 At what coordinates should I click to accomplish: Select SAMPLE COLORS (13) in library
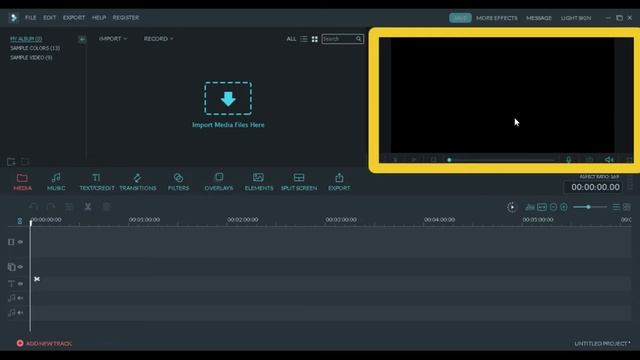35,48
